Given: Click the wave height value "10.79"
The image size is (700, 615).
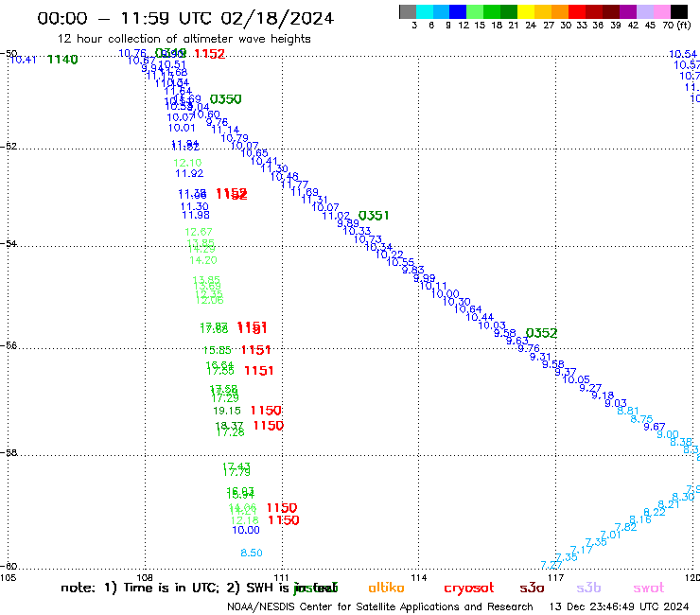Looking at the screenshot, I should pyautogui.click(x=235, y=138).
